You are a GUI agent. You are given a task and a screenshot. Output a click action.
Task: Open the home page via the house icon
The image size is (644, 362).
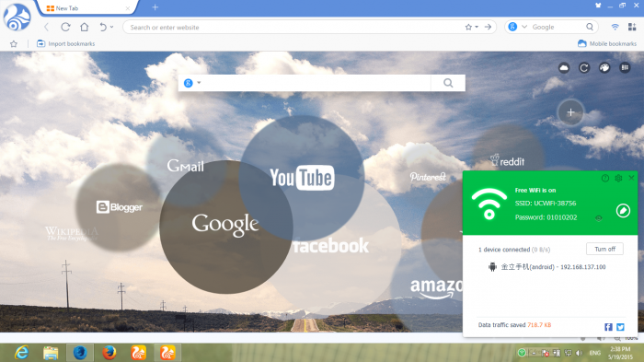[85, 27]
